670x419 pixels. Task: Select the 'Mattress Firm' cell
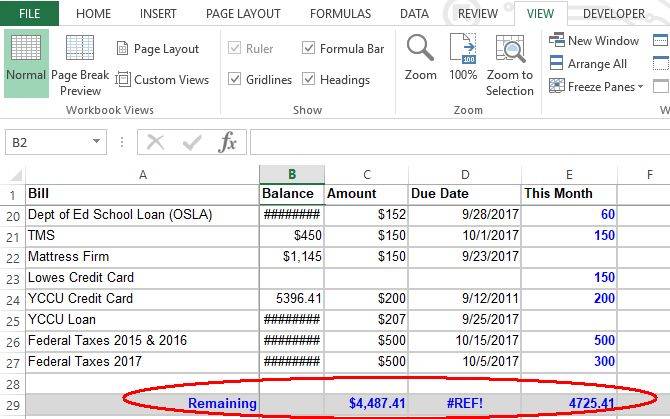(142, 257)
